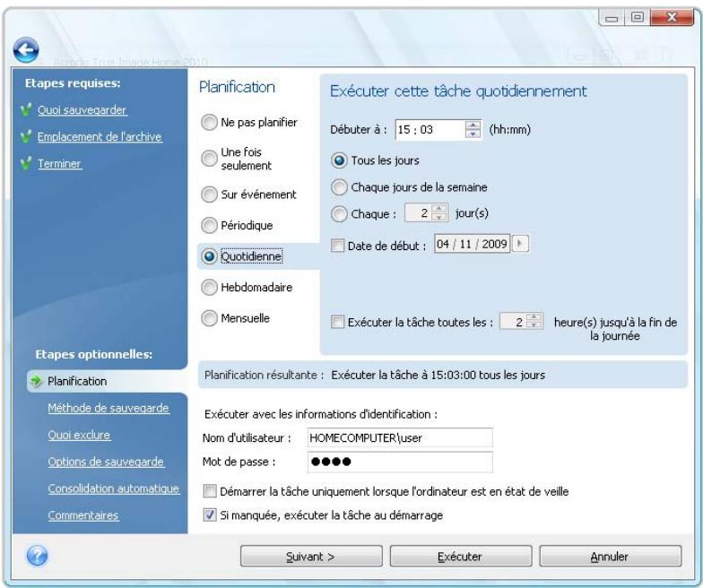The width and height of the screenshot is (703, 588).
Task: Select the Hebdomadaire schedule
Action: [x=209, y=287]
